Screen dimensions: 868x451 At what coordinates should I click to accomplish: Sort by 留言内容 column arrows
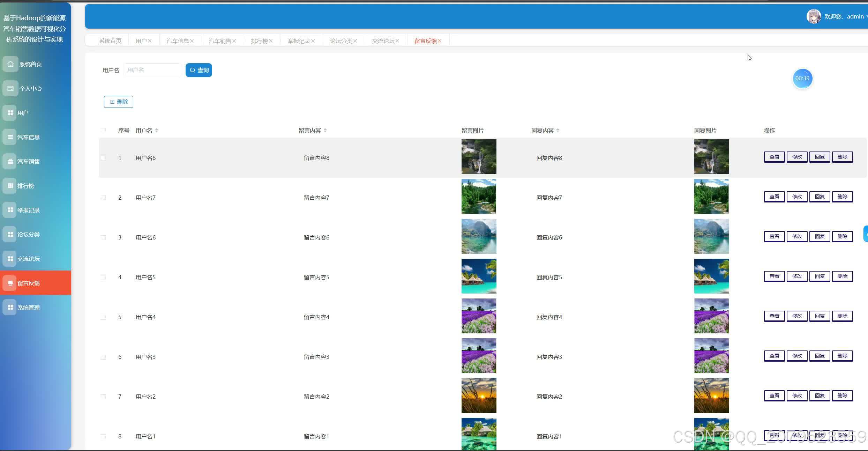tap(325, 131)
